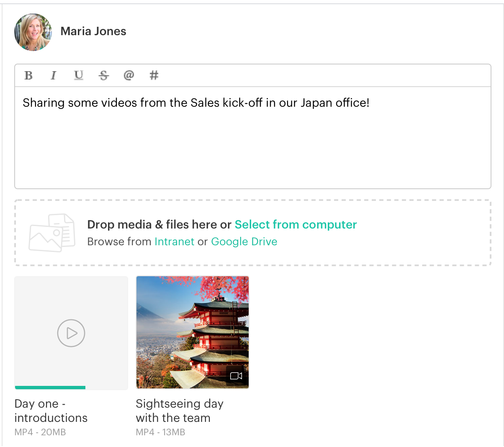Choose Select from computer link
Screen dimensions: 504x447
pos(296,225)
